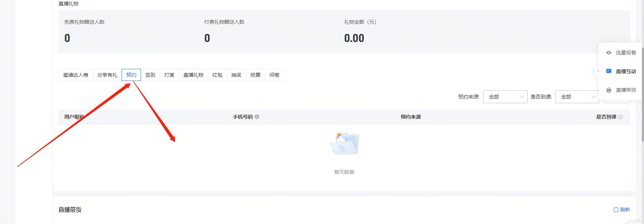Click info icon beside 是否到课 column header
Screen dimensions: 644x224
click(620, 117)
